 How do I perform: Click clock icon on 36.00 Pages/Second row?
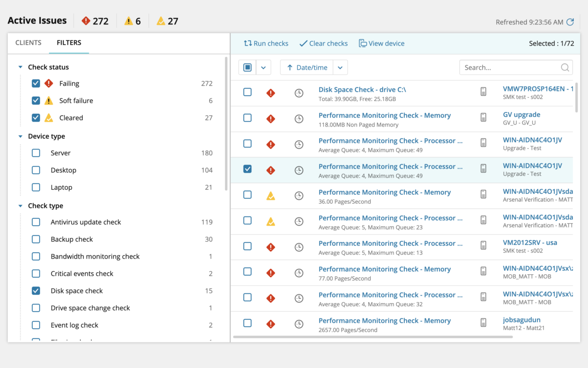coord(299,196)
